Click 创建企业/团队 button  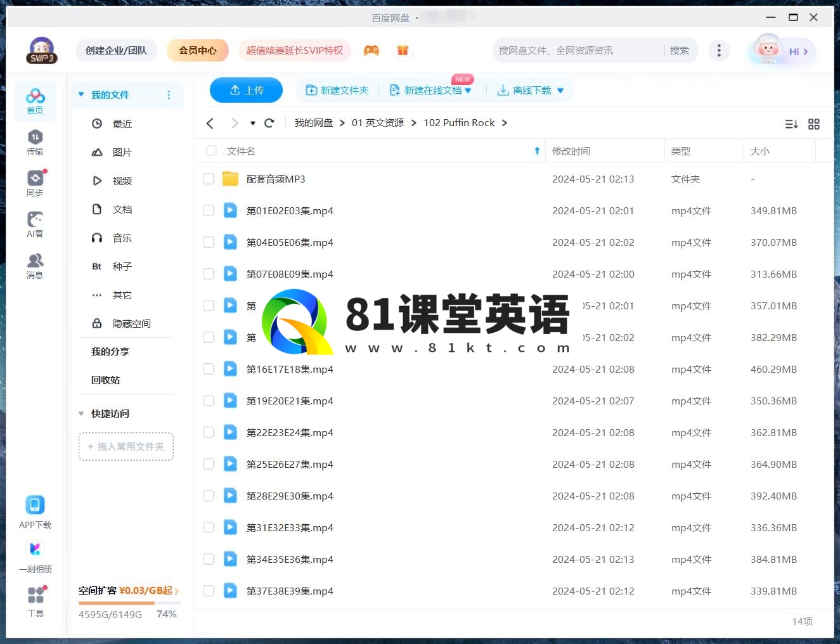116,50
